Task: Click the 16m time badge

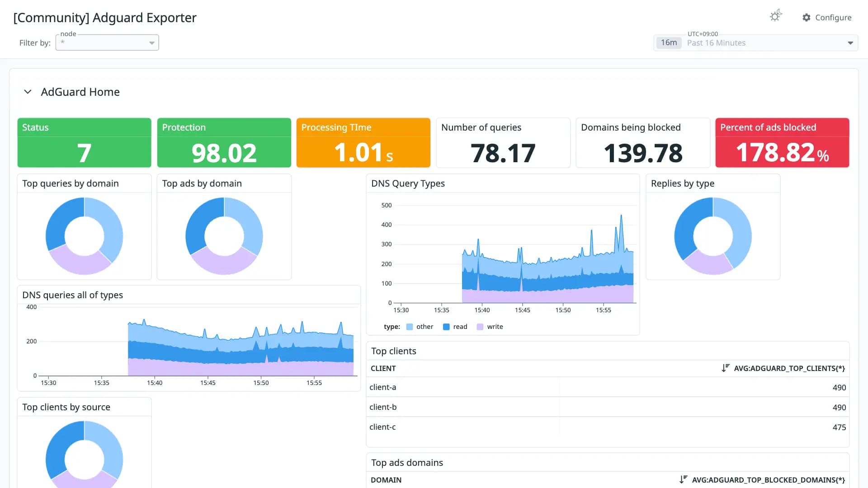Action: click(x=669, y=42)
